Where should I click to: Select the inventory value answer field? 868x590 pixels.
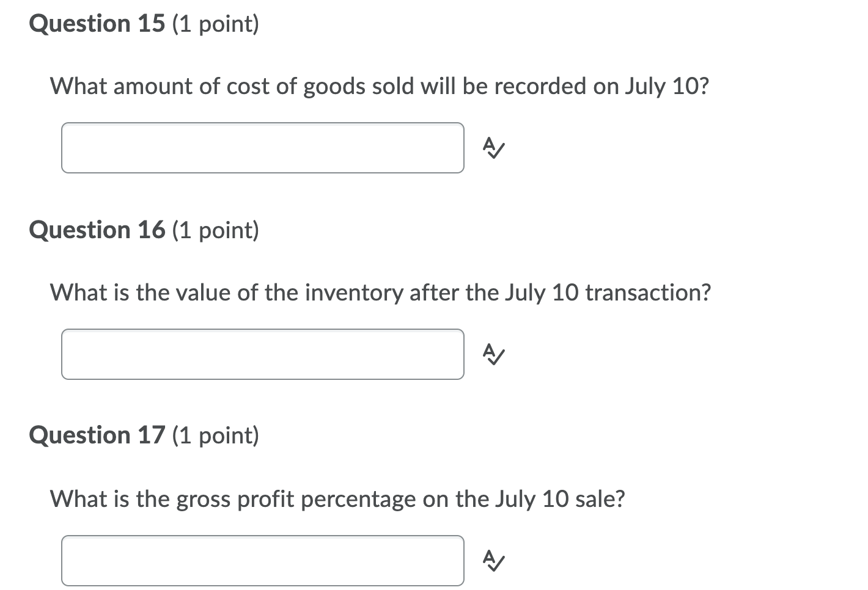262,354
